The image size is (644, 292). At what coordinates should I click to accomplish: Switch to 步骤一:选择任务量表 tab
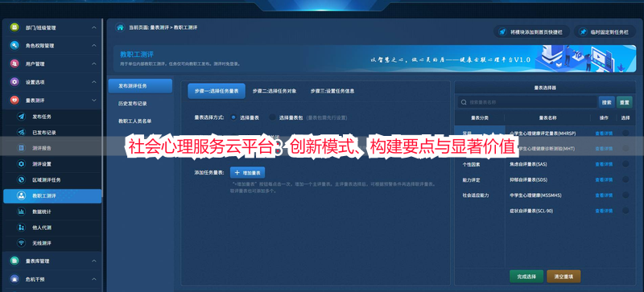[217, 91]
